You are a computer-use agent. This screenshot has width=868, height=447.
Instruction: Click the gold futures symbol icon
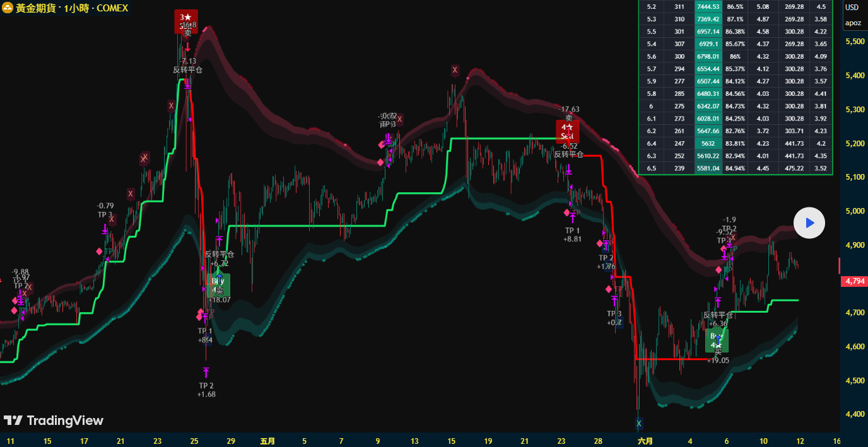[x=7, y=8]
